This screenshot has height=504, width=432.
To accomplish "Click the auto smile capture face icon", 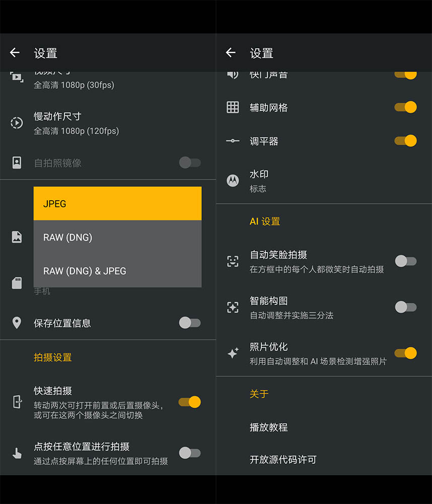I will (x=233, y=261).
